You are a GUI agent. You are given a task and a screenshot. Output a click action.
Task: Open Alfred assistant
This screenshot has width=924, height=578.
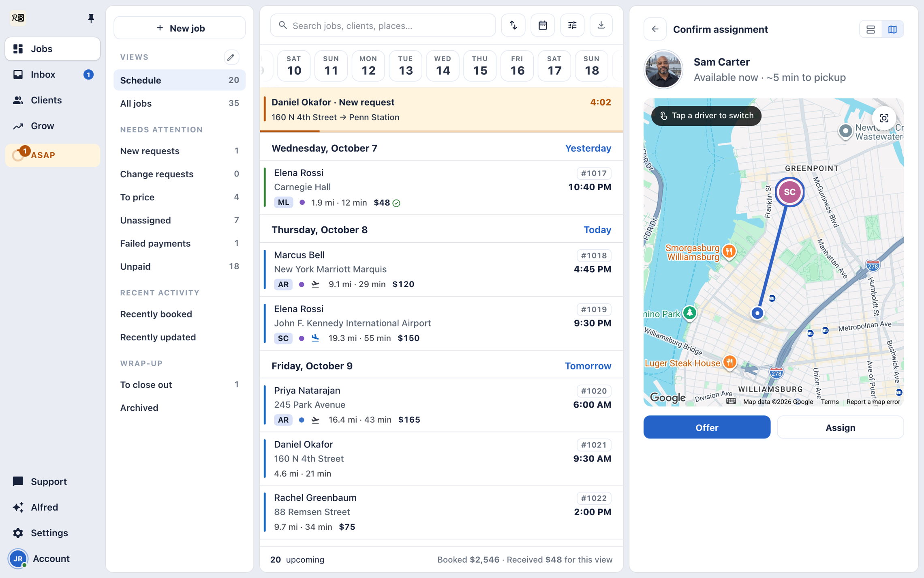tap(53, 507)
